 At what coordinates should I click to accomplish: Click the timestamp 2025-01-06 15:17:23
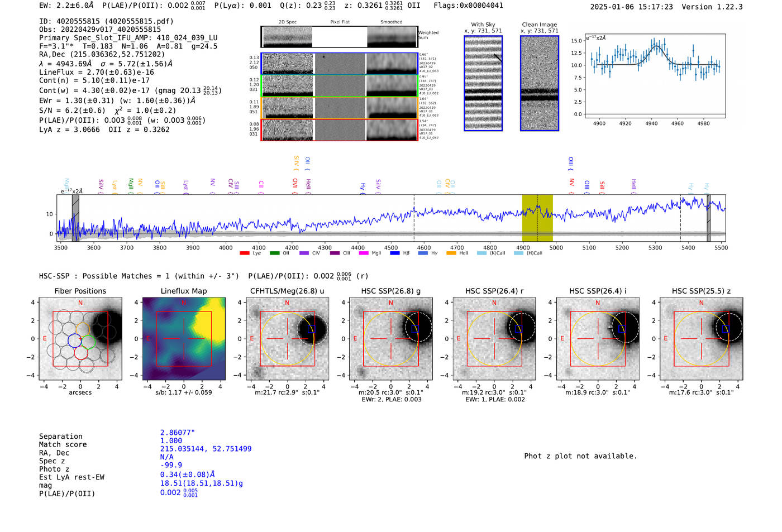click(631, 7)
